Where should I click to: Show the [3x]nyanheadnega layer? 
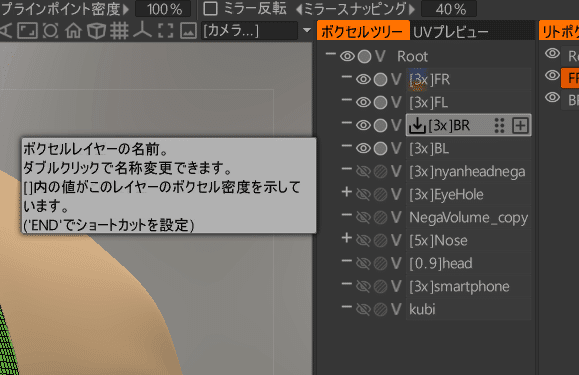(363, 172)
